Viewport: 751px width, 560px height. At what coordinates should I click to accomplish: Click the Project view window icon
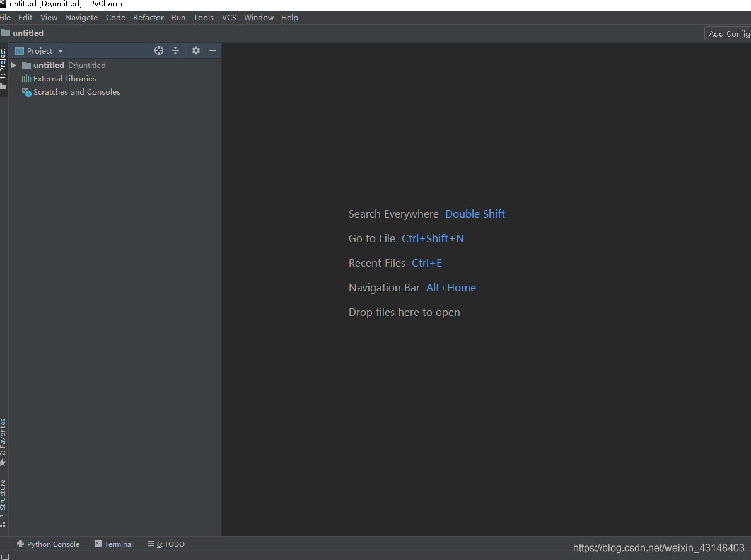point(20,51)
